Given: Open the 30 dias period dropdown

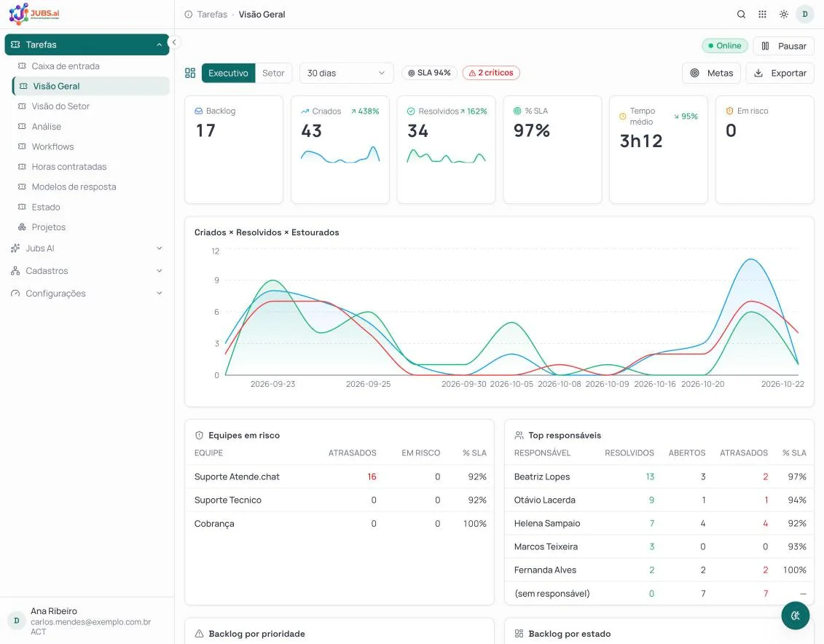Looking at the screenshot, I should click(346, 73).
